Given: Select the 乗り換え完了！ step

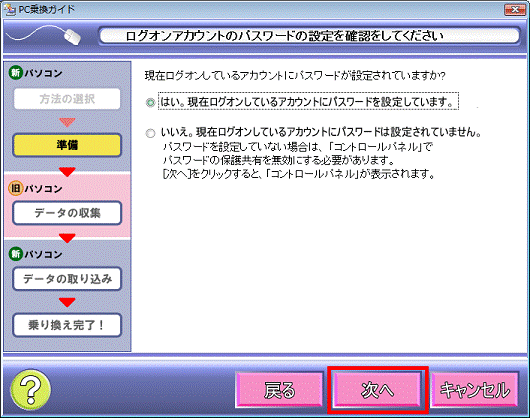Looking at the screenshot, I should [x=67, y=325].
